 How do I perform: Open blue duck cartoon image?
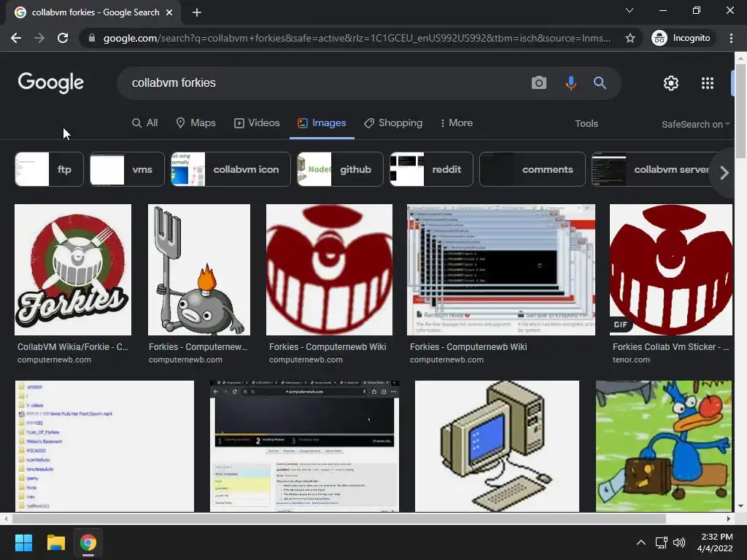coord(664,446)
